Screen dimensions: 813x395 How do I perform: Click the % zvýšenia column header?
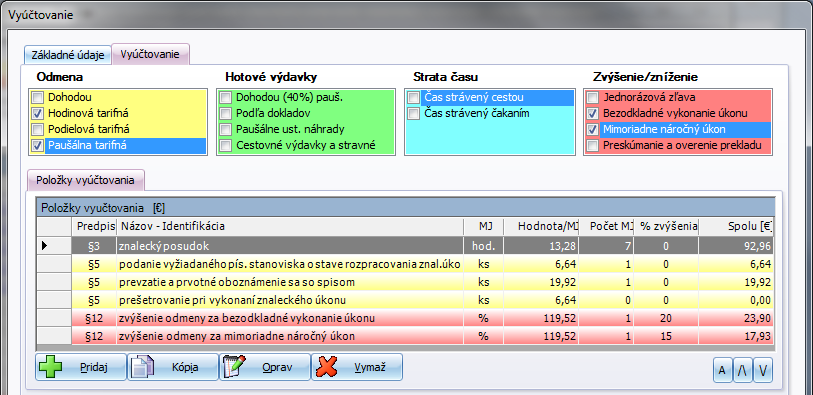point(666,226)
